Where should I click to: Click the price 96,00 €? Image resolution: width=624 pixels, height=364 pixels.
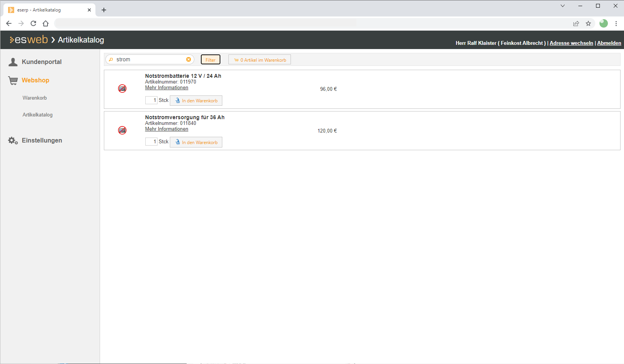pos(328,89)
